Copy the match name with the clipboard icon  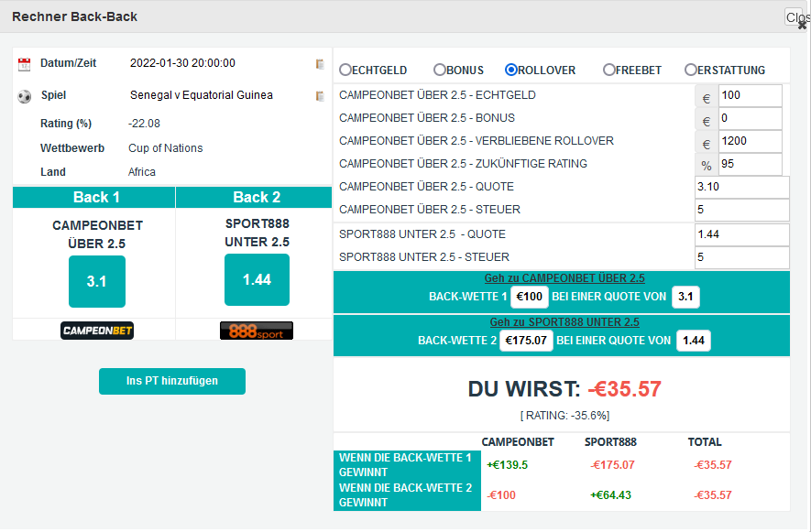coord(320,96)
